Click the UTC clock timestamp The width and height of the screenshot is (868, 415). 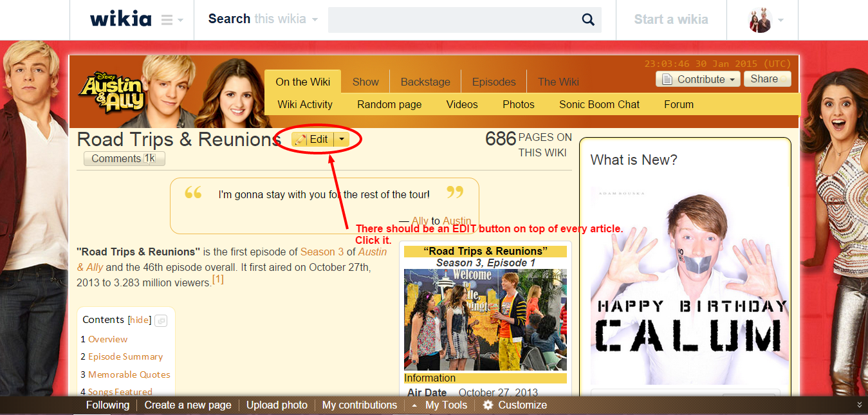(717, 64)
